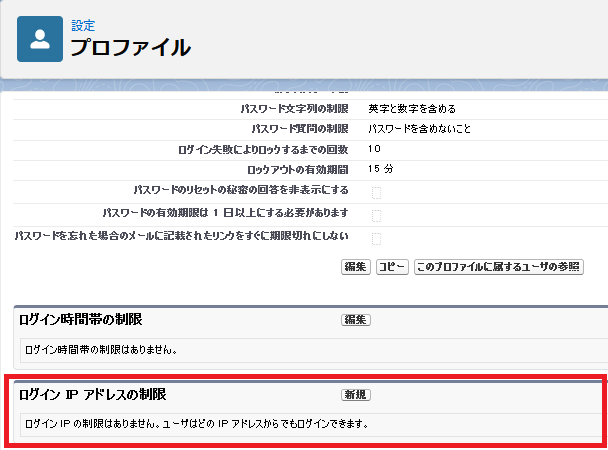Click the ログイン時間帯の制限はありません message
The image size is (608, 450).
click(x=100, y=349)
